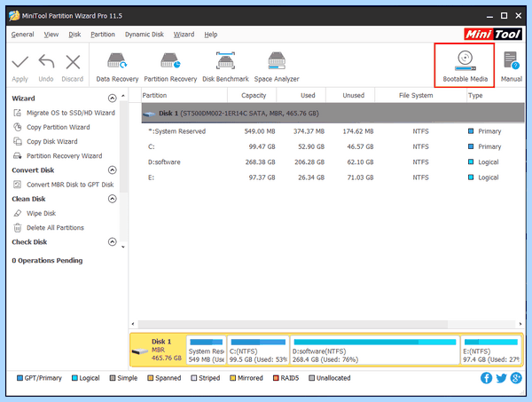Viewport: 532px width, 402px height.
Task: Open the Partition menu
Action: (x=103, y=35)
